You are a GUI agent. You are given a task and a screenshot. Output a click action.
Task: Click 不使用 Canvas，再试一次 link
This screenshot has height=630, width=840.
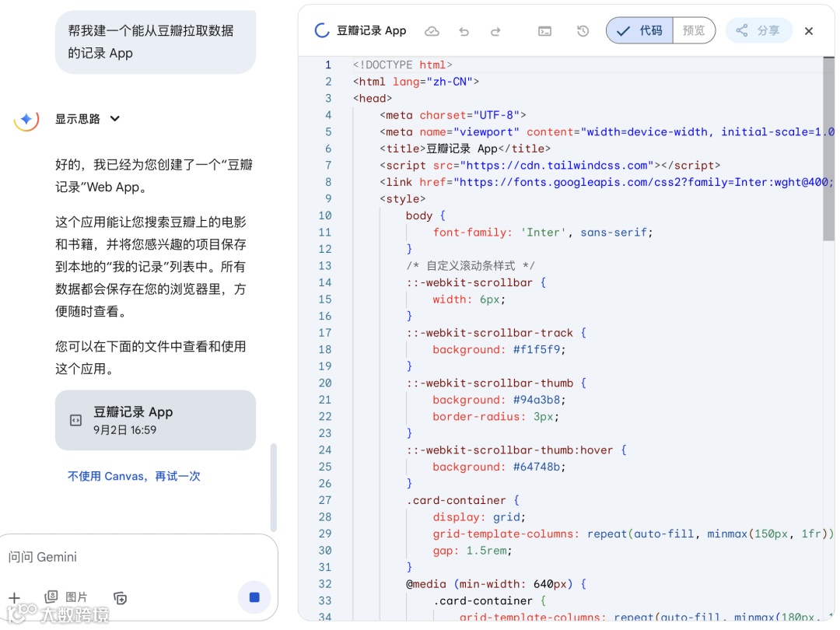(134, 476)
